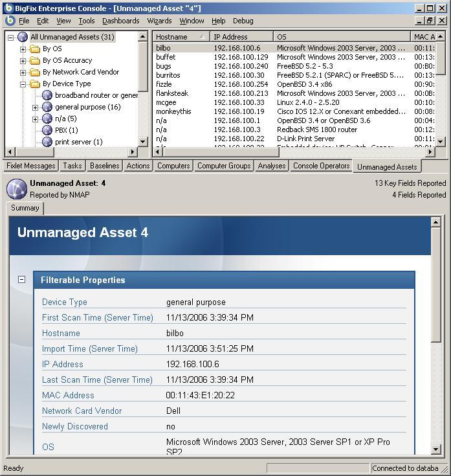Switch to the Baselines tab
The image size is (451, 476).
click(105, 166)
